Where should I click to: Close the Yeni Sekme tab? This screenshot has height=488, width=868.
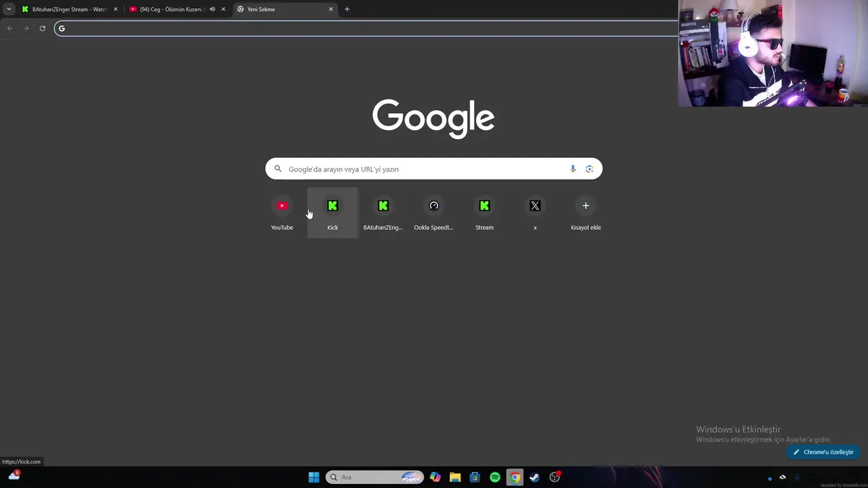[x=331, y=9]
